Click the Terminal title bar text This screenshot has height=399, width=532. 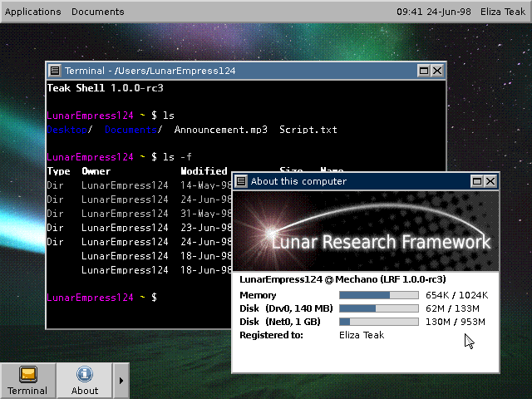coord(150,71)
